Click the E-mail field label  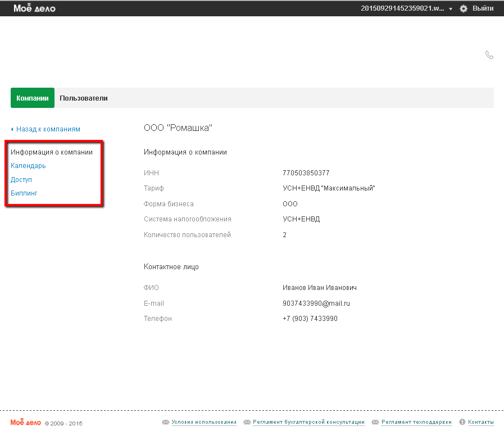153,303
